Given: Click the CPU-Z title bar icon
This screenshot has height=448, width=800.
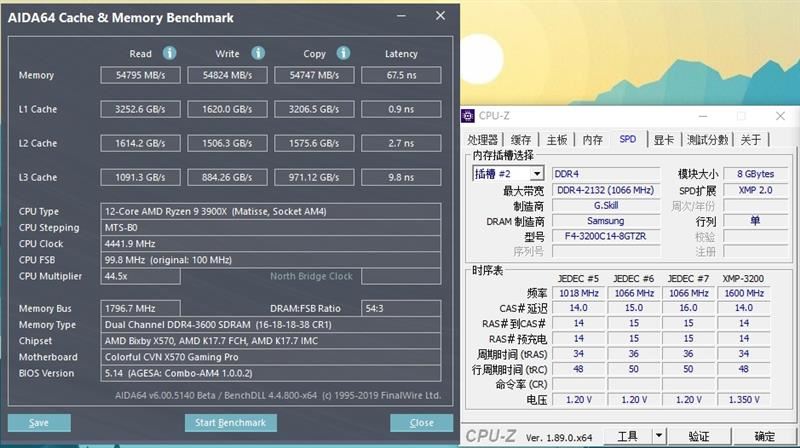Looking at the screenshot, I should [x=468, y=116].
